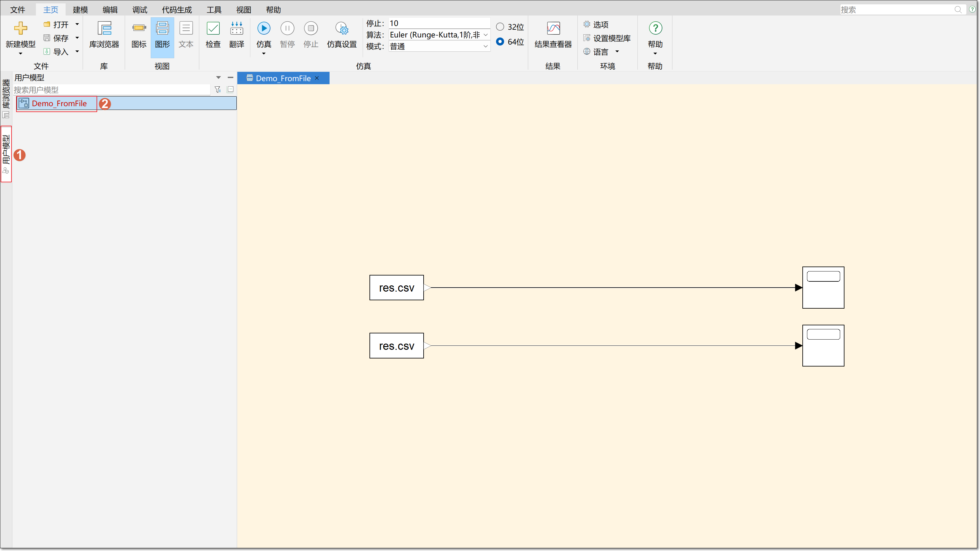
Task: Open the 代码生成 menu tab
Action: [176, 10]
